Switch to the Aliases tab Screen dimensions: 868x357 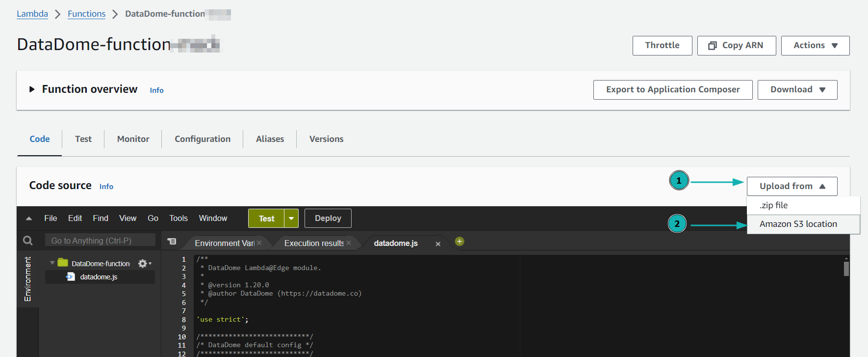click(270, 139)
